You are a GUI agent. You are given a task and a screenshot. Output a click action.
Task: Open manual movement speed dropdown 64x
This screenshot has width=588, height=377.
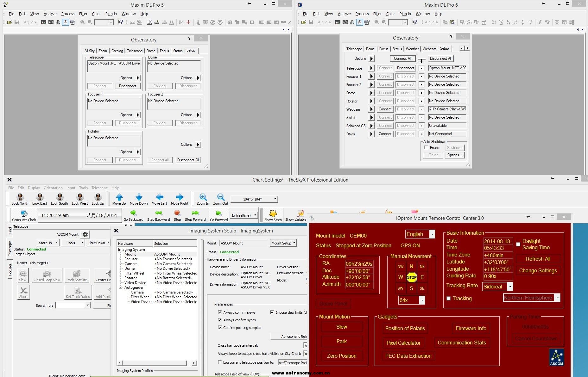pos(422,300)
